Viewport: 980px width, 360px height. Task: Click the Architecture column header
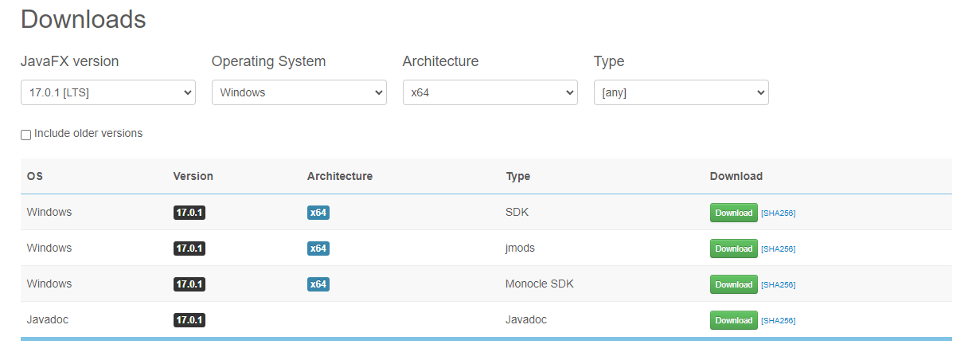(x=340, y=176)
